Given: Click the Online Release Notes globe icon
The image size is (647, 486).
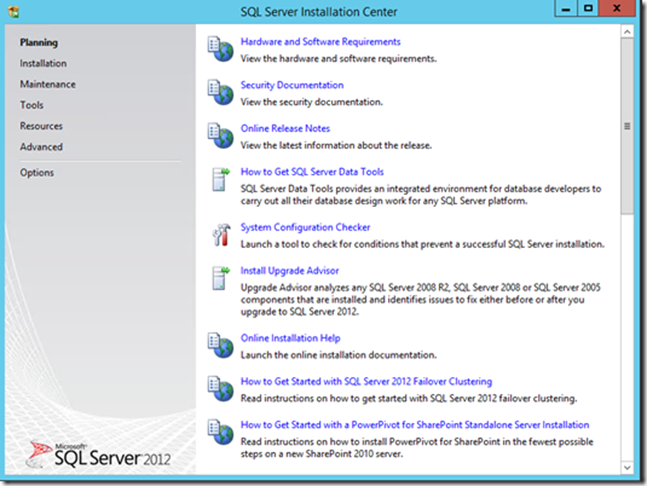Looking at the screenshot, I should [220, 136].
